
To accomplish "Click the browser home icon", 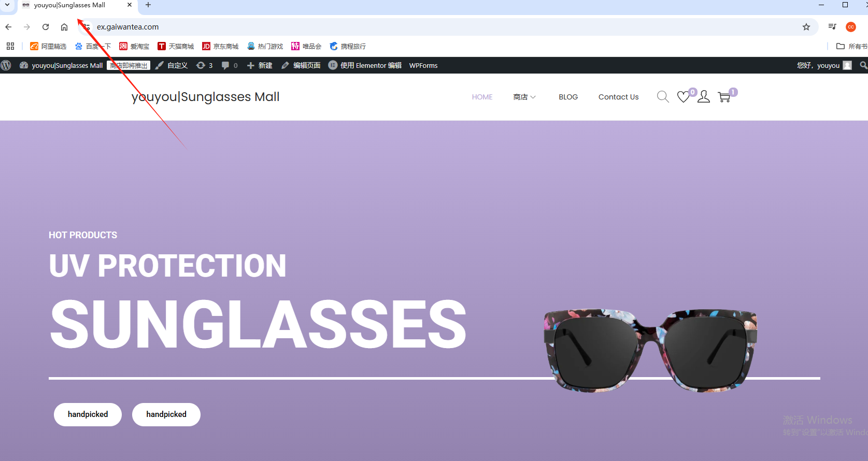I will (x=64, y=27).
